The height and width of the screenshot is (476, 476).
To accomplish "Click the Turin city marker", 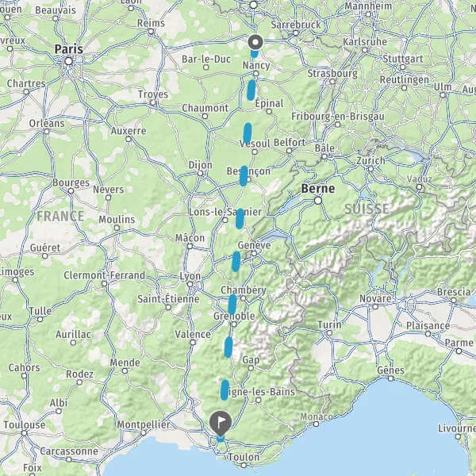I will pos(329,333).
